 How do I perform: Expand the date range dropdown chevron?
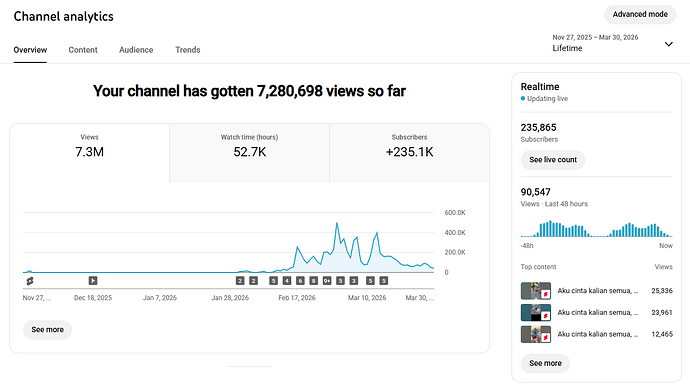668,44
